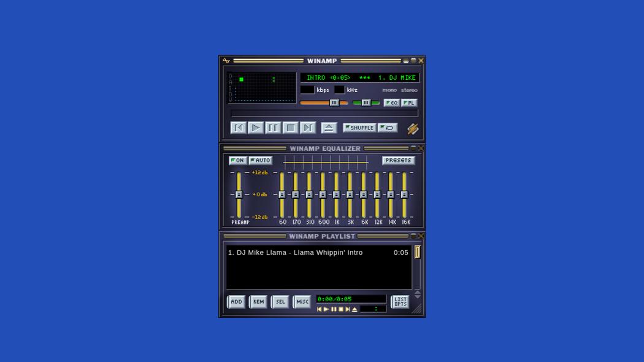This screenshot has height=362, width=644.
Task: Click the Previous track button in main window
Action: coord(238,128)
